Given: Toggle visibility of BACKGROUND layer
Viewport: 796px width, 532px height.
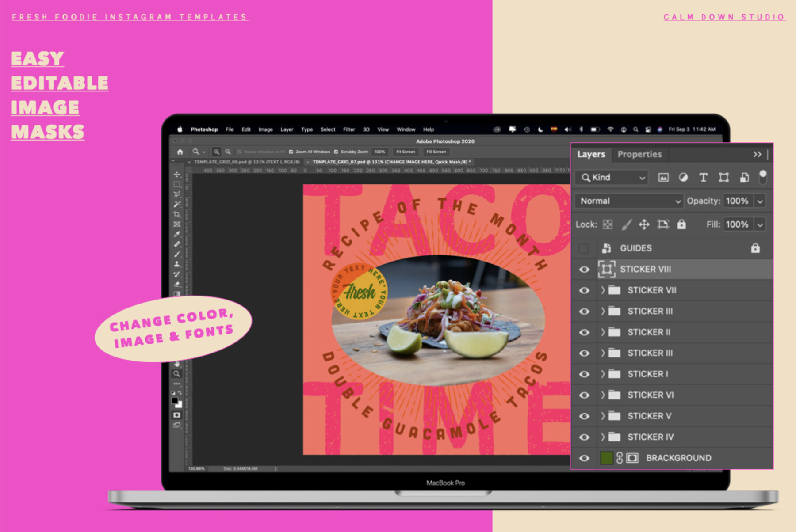Looking at the screenshot, I should [584, 458].
